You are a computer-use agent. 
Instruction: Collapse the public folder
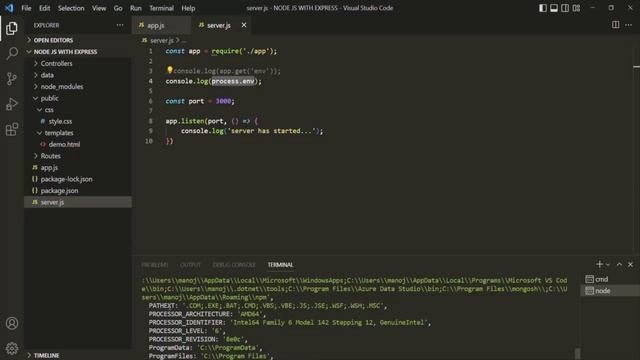click(49, 98)
